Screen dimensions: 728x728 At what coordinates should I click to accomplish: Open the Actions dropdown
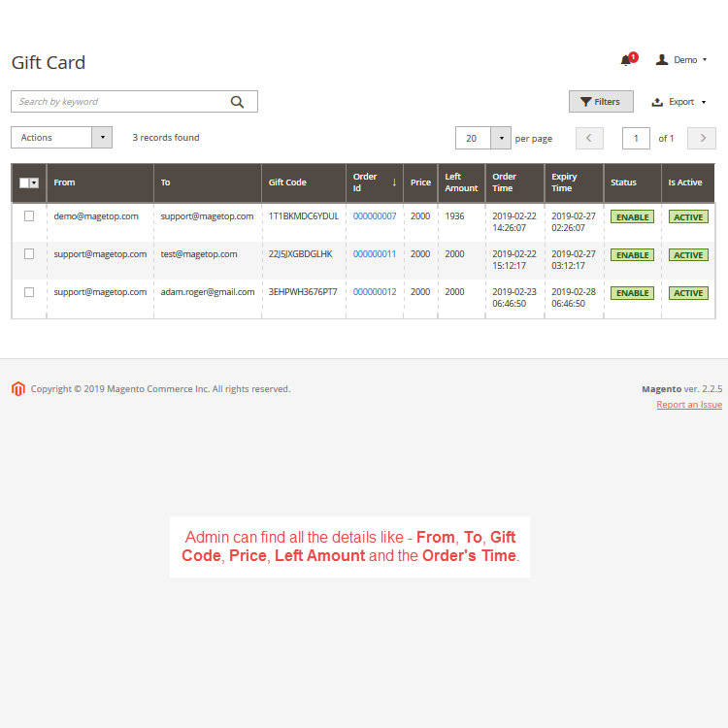pos(61,138)
